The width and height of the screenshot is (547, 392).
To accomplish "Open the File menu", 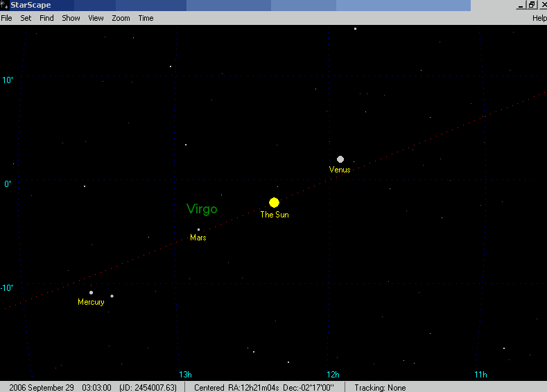I will [6, 18].
